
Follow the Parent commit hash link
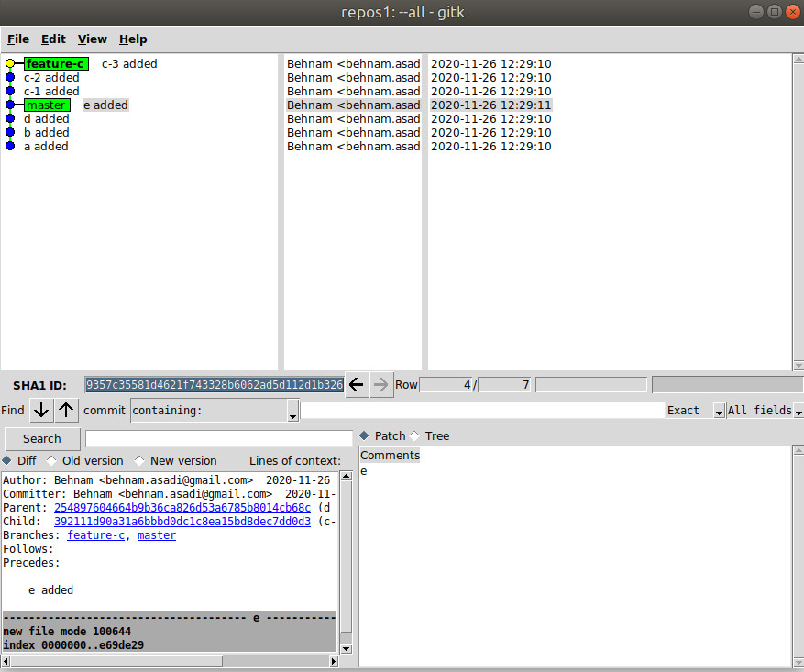(x=182, y=508)
